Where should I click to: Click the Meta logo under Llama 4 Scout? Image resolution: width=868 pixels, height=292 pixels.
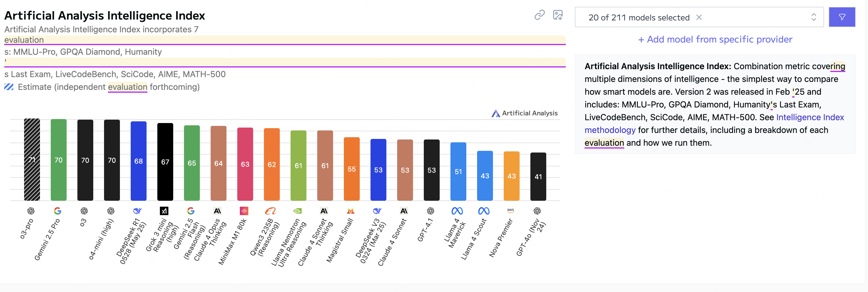point(484,211)
